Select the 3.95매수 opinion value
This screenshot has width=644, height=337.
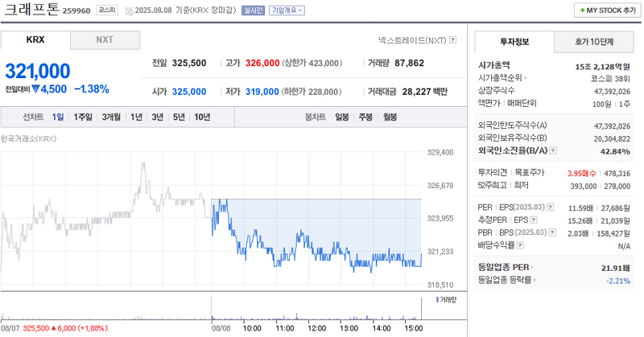[582, 174]
